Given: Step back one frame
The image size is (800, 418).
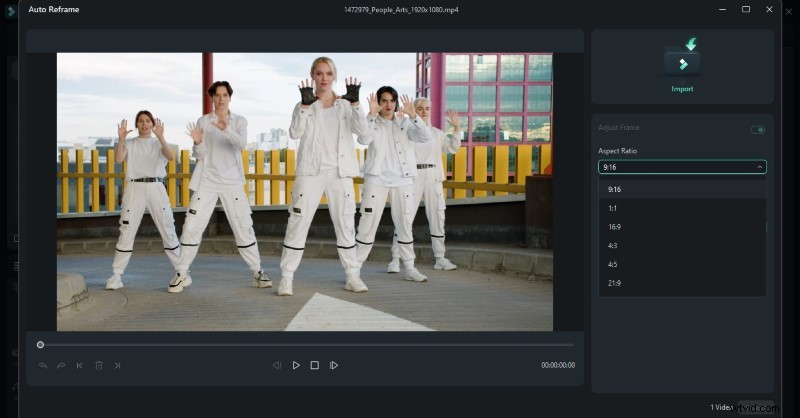Looking at the screenshot, I should tap(277, 365).
